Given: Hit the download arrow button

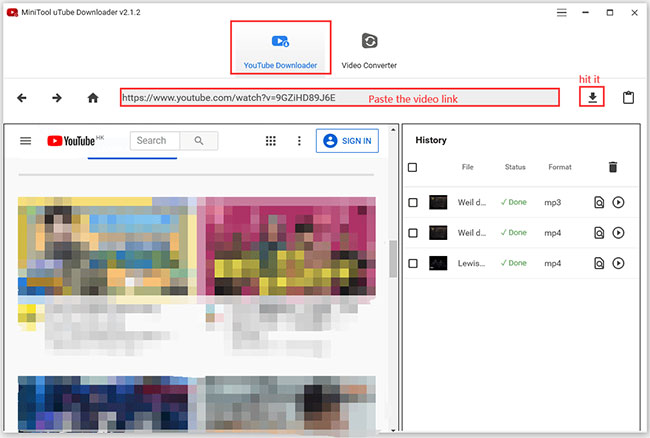Looking at the screenshot, I should (592, 97).
